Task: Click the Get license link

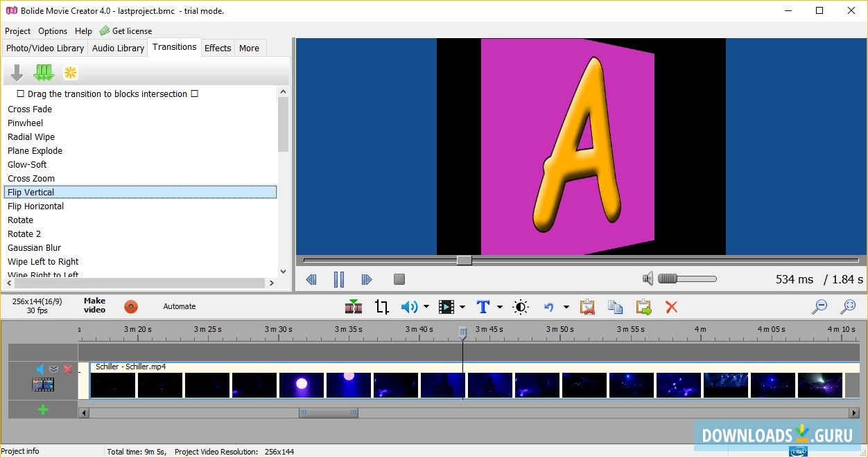Action: tap(132, 31)
